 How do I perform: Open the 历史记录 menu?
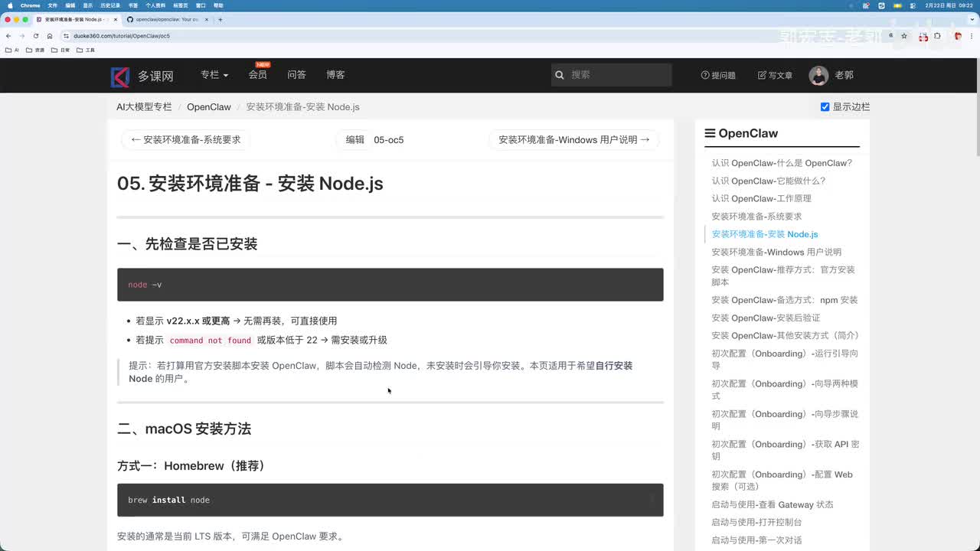coord(109,5)
